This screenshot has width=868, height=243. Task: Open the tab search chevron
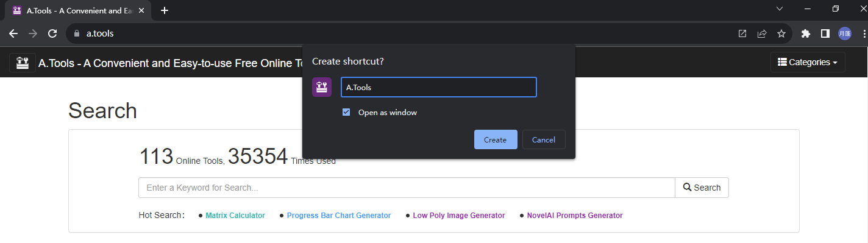coord(779,9)
